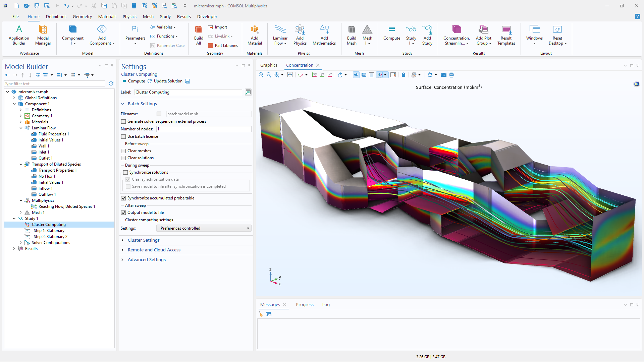Screen dimensions: 644x362
Task: Click Build All geometry icon
Action: click(x=199, y=35)
